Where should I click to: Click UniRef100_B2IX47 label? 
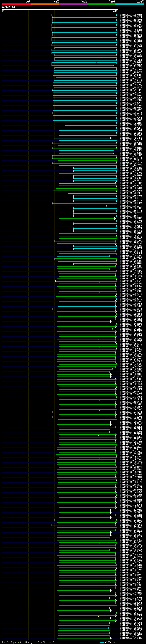131,163
